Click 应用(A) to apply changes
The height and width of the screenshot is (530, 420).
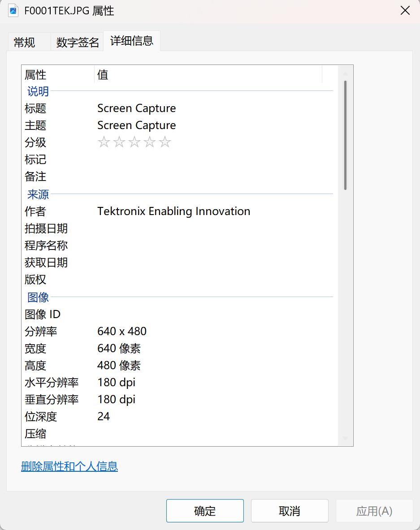pyautogui.click(x=374, y=511)
